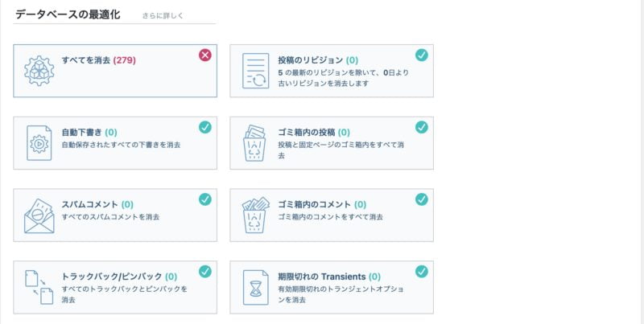Click the auto draft file icon
644x324 pixels.
click(x=39, y=143)
